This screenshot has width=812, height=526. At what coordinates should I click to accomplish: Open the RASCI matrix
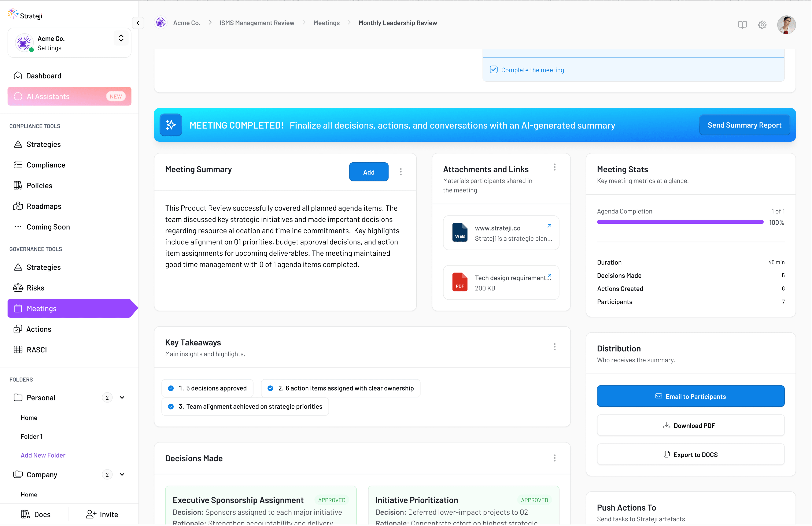(37, 350)
